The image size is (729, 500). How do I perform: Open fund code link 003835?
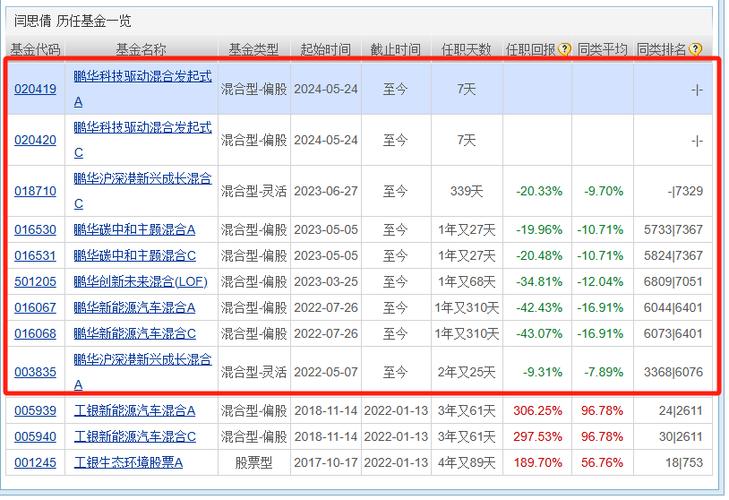click(x=35, y=372)
